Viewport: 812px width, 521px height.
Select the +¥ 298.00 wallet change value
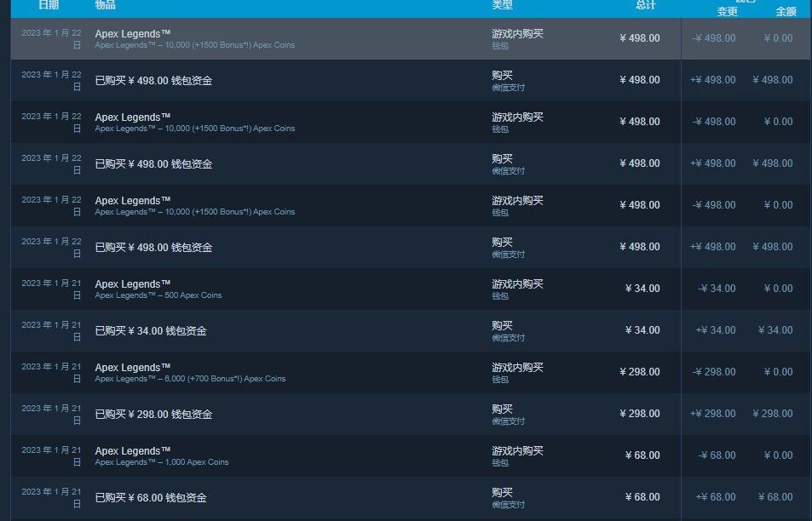pos(712,414)
